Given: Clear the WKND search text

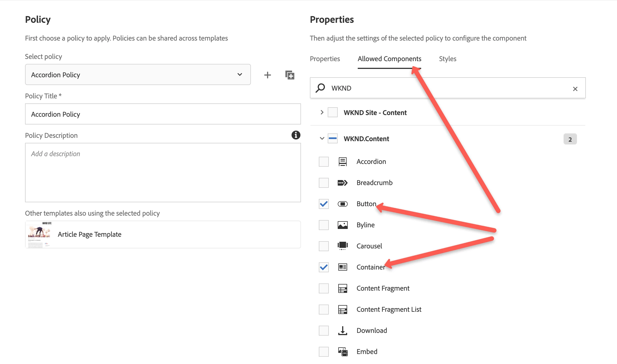Looking at the screenshot, I should [x=575, y=89].
